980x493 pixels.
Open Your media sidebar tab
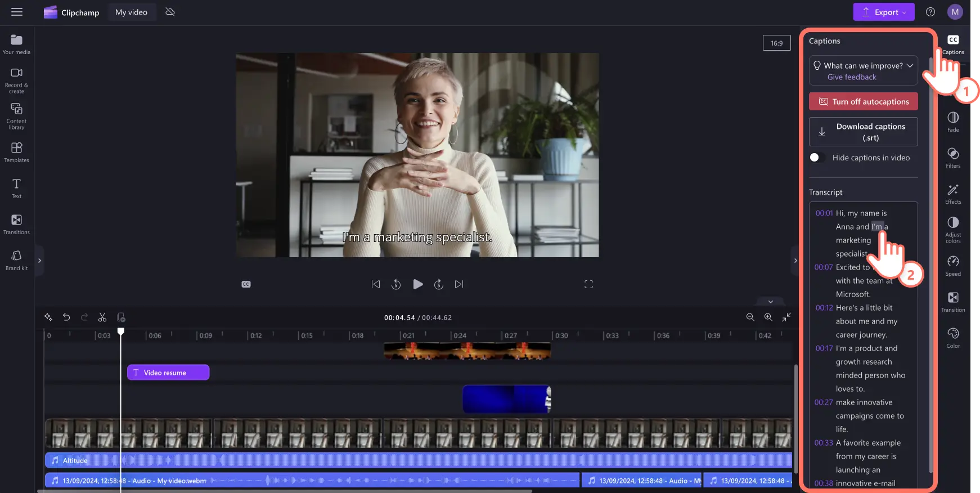(16, 44)
